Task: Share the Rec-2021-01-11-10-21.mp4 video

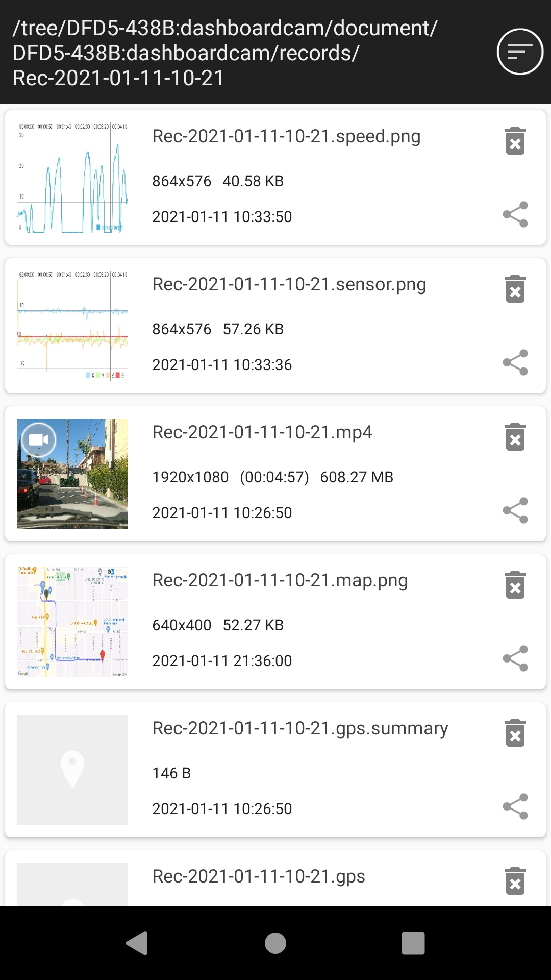Action: pos(515,510)
